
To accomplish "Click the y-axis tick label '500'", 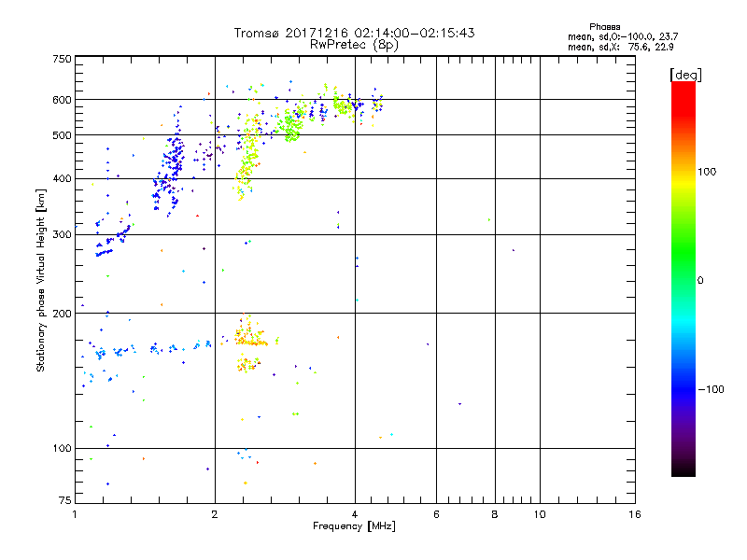I will pos(62,135).
